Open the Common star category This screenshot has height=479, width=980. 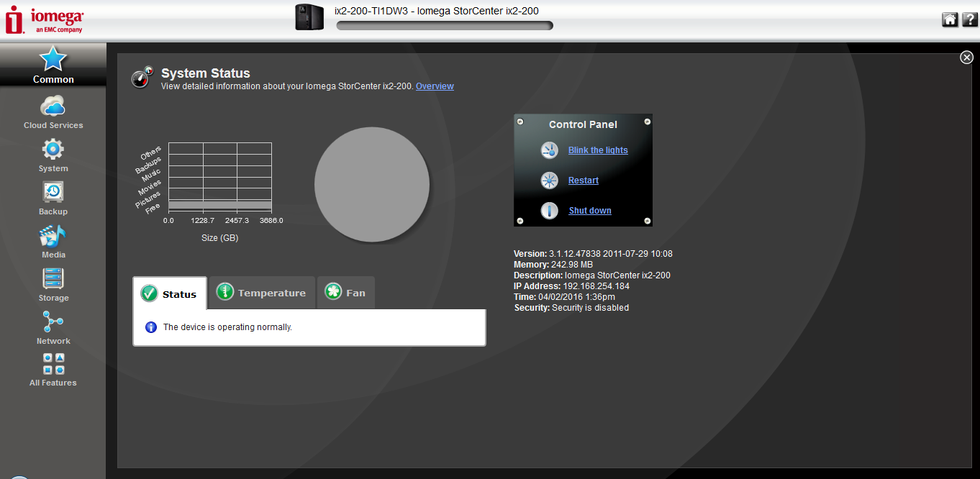[53, 65]
